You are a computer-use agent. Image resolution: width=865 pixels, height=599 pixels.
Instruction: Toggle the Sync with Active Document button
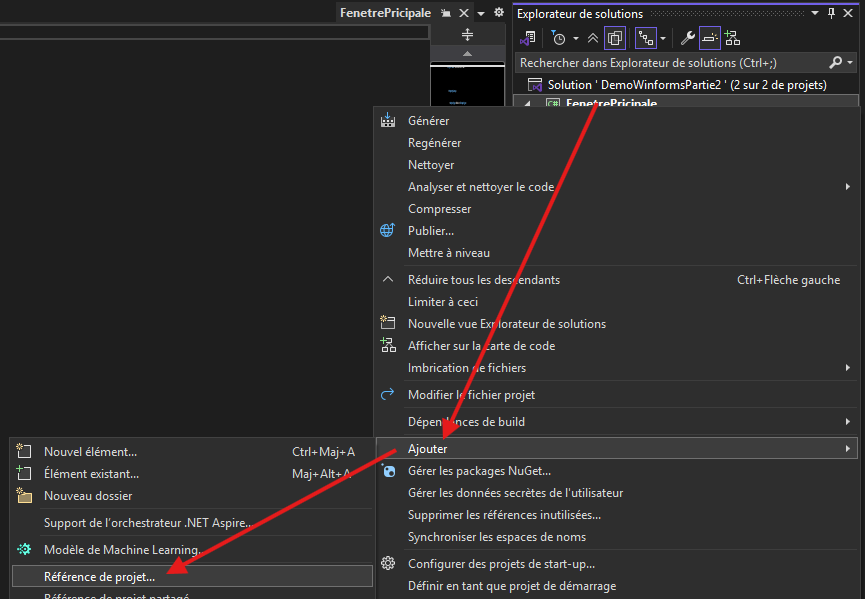click(645, 38)
